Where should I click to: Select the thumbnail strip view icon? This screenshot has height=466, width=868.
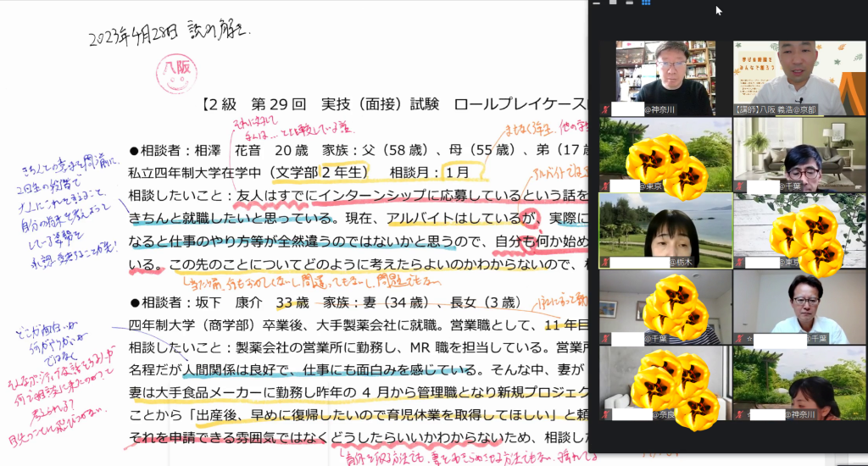tap(630, 3)
